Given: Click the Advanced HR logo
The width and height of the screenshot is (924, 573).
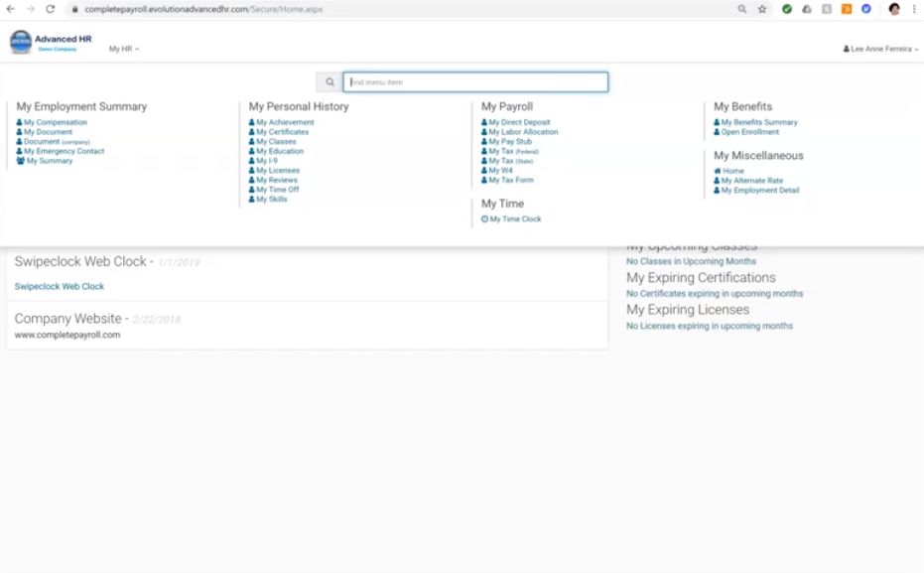Looking at the screenshot, I should 51,42.
